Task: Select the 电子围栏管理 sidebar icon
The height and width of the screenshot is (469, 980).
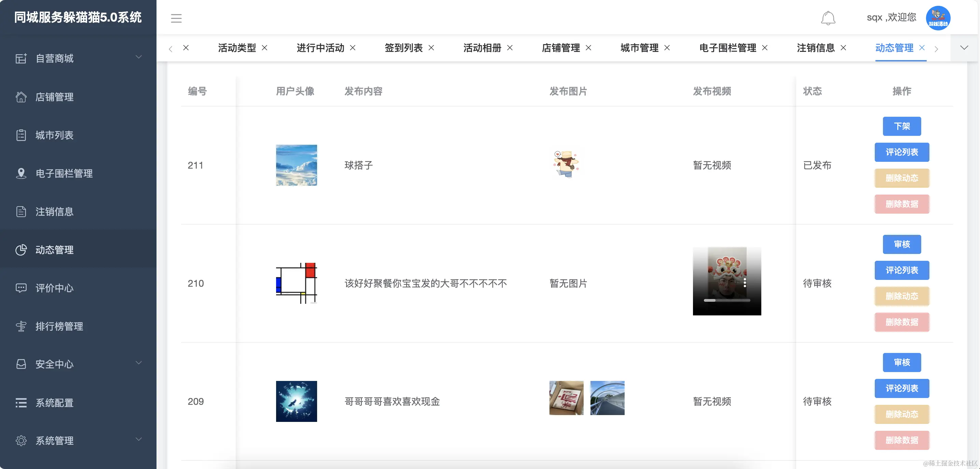Action: click(x=21, y=173)
